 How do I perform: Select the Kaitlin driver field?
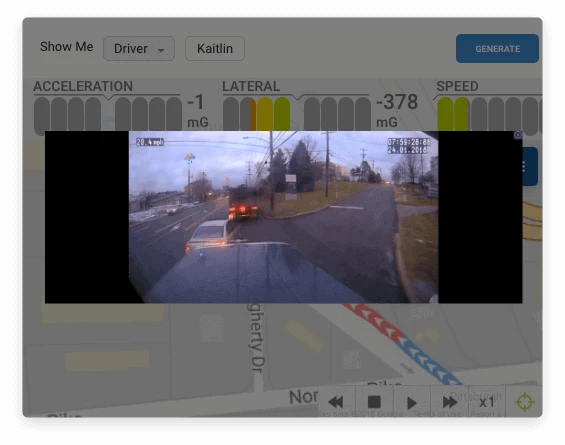coord(215,48)
